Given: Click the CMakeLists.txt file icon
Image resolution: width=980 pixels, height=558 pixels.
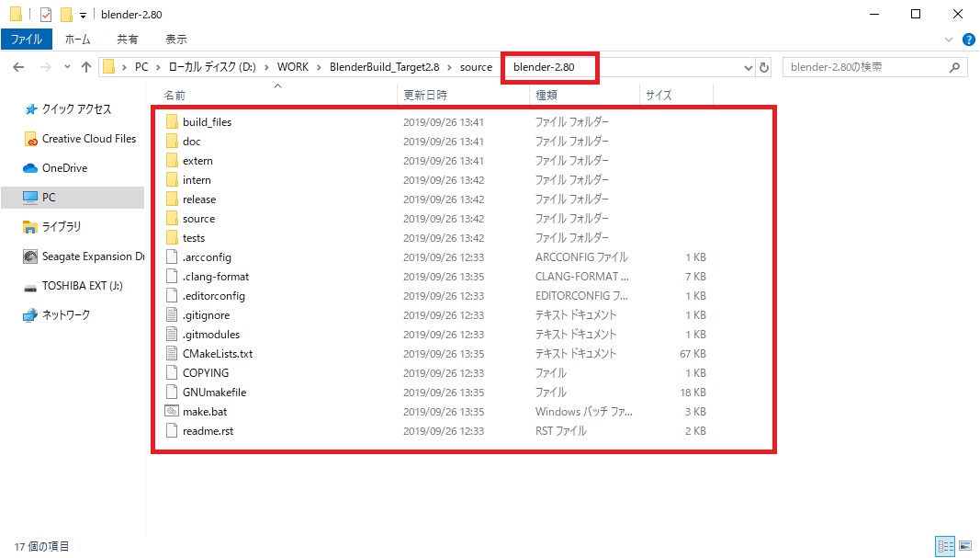Looking at the screenshot, I should [172, 354].
